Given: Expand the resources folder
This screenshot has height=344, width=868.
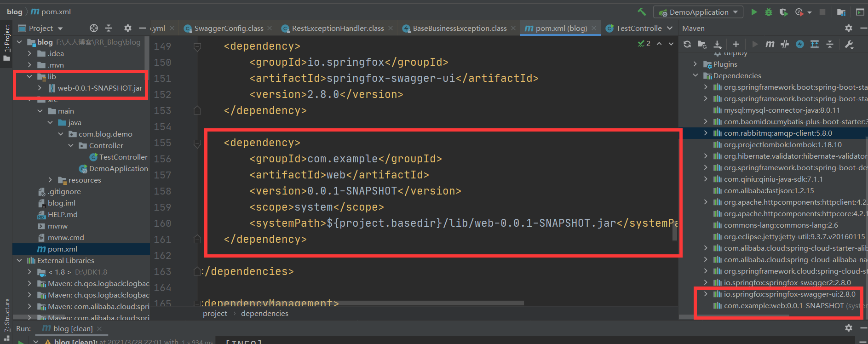Looking at the screenshot, I should (x=50, y=180).
